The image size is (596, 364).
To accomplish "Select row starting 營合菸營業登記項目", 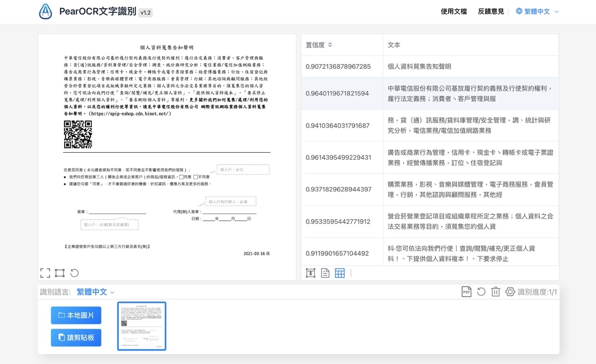I will 471,222.
